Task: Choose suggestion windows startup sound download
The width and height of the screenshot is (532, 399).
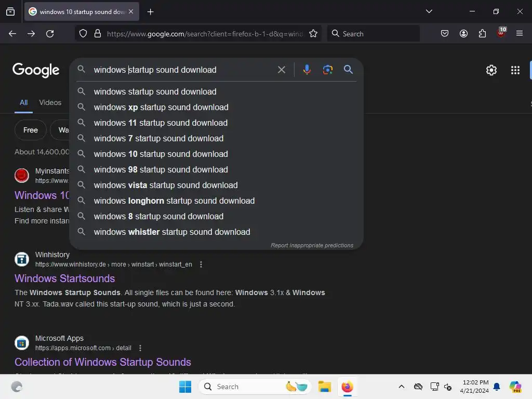Action: tap(217, 91)
